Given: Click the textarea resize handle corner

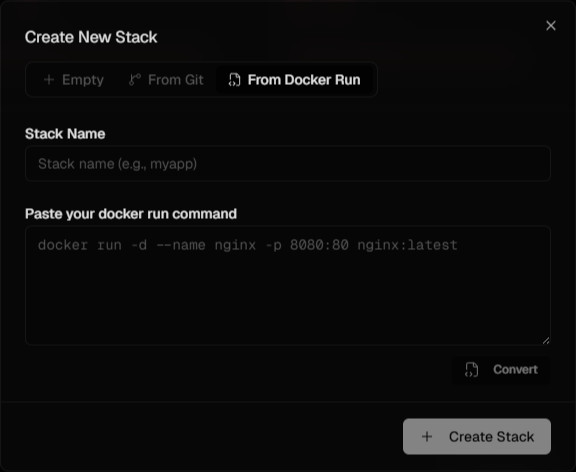Looking at the screenshot, I should click(x=546, y=341).
